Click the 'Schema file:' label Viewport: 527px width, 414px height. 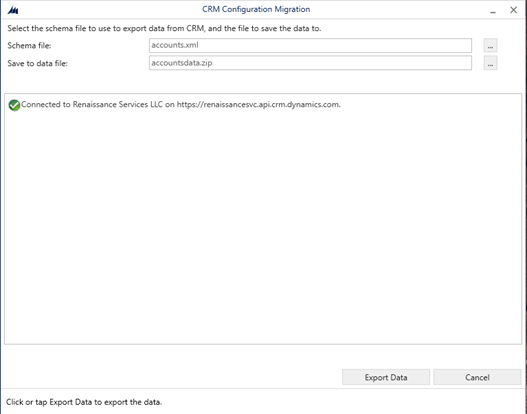coord(29,45)
